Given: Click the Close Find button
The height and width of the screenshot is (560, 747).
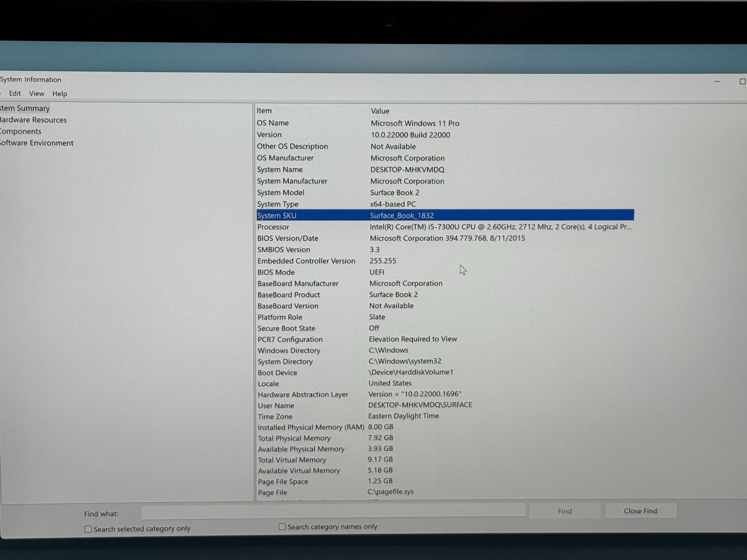Looking at the screenshot, I should coord(640,511).
